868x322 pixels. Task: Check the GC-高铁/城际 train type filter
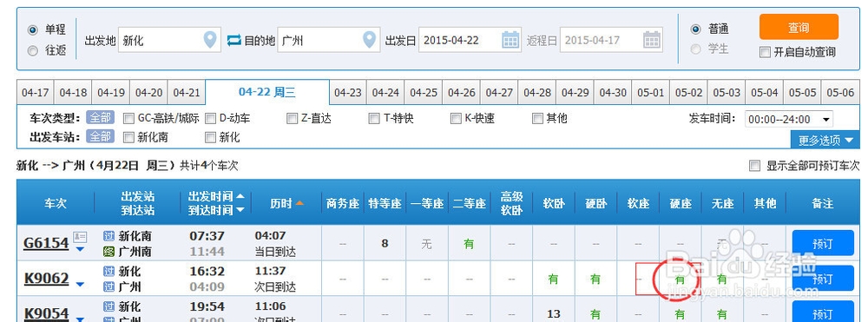tap(128, 118)
